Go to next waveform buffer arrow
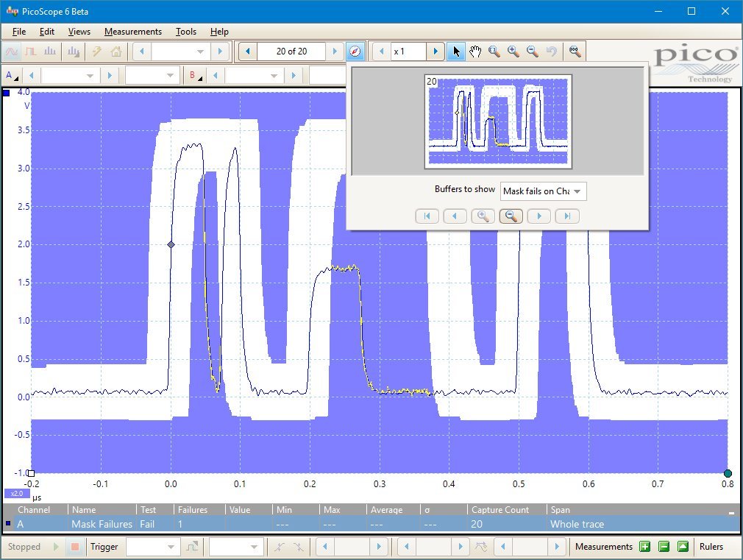Image resolution: width=743 pixels, height=560 pixels. point(335,52)
